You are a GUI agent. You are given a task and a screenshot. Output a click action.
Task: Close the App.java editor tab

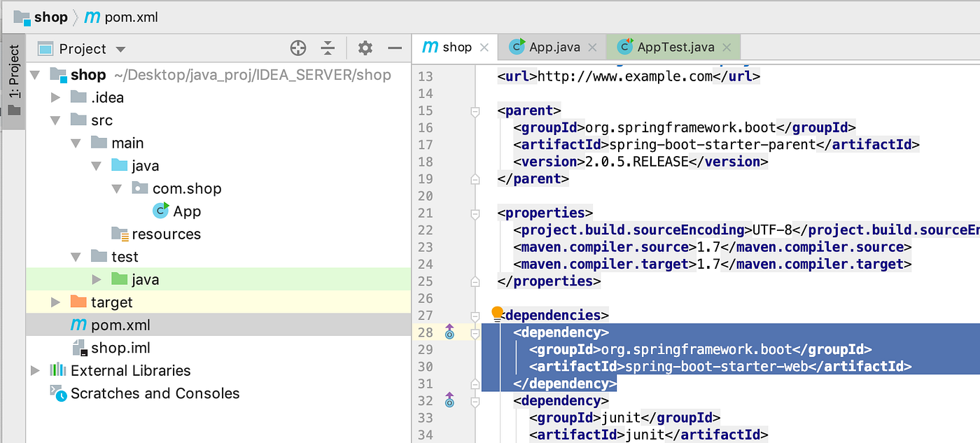tap(592, 47)
